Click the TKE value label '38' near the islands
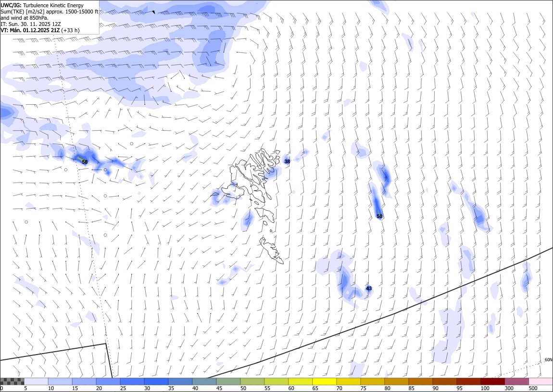The height and width of the screenshot is (392, 553). point(287,161)
